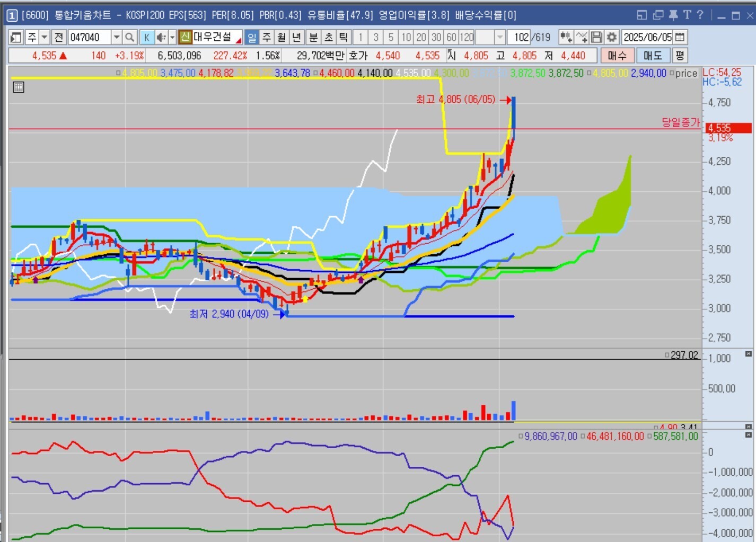Open the speaker sound options dropdown
The width and height of the screenshot is (756, 542).
[172, 37]
